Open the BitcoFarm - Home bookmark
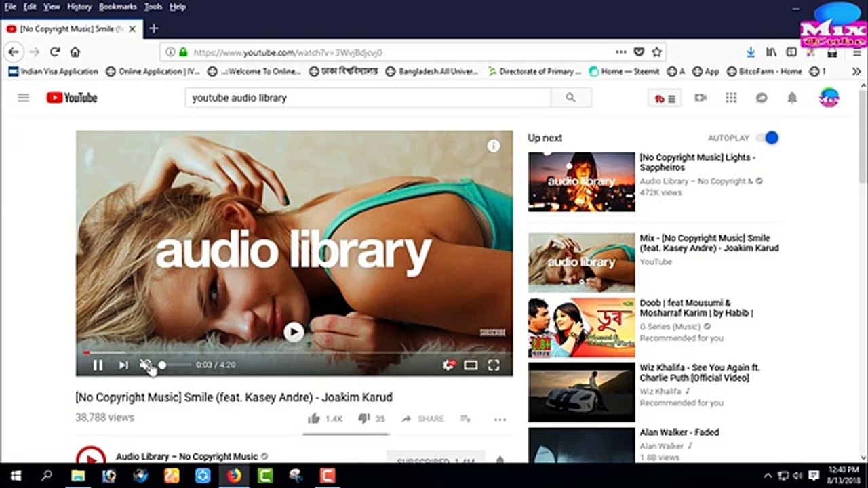Screen dimensions: 868x488 click(x=764, y=71)
